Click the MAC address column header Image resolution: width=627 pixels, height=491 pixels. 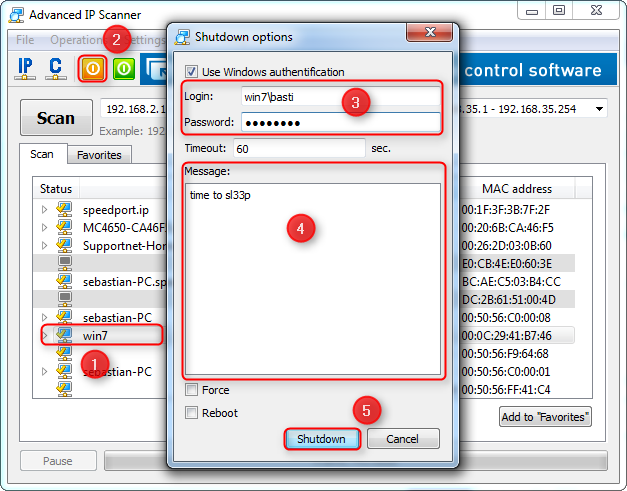(x=517, y=189)
